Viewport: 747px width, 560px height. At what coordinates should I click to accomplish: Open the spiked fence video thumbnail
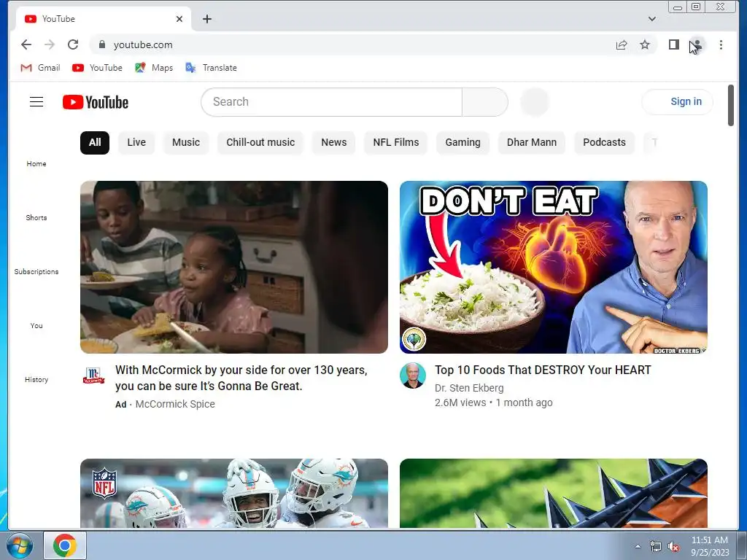click(554, 494)
